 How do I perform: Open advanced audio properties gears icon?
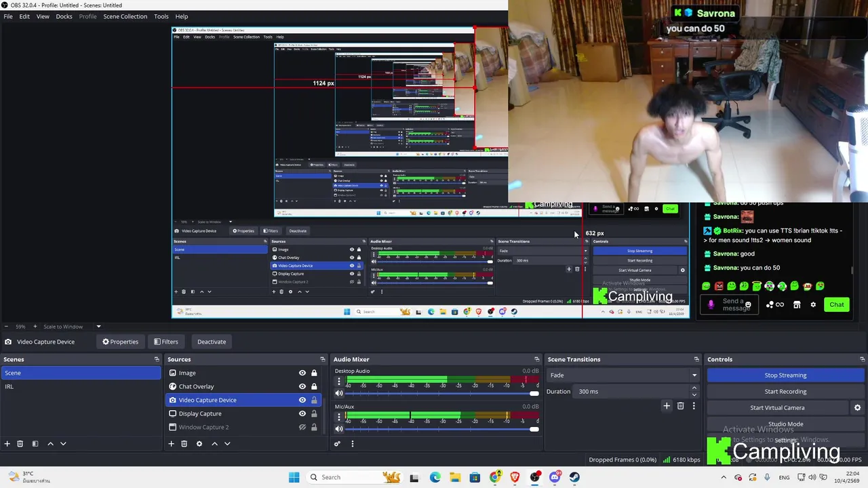[x=337, y=444]
